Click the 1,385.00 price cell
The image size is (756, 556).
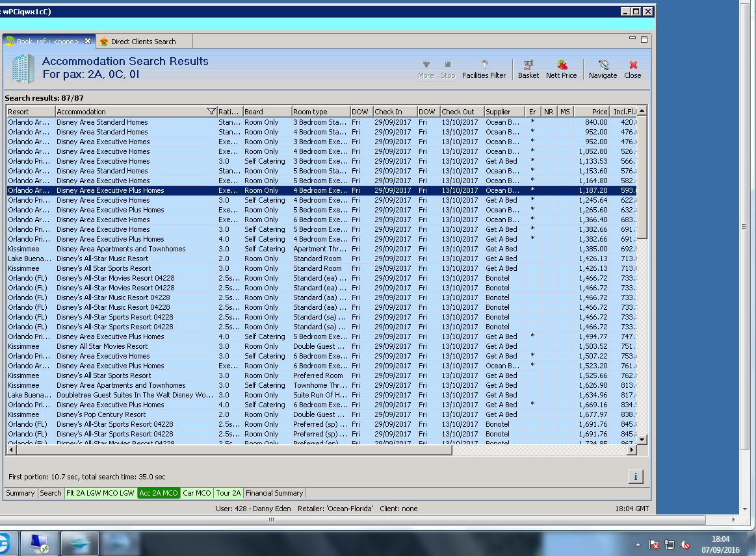coord(593,249)
